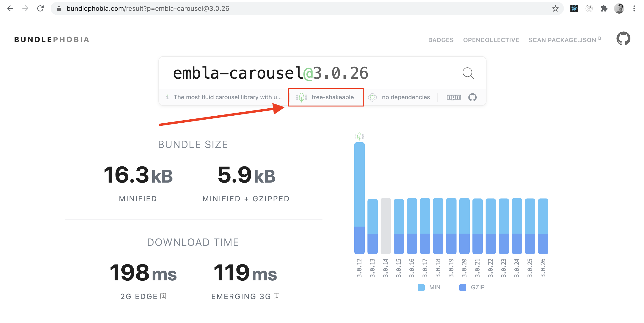Select the 3.0.20 version bar
This screenshot has height=323, width=644.
pyautogui.click(x=464, y=226)
